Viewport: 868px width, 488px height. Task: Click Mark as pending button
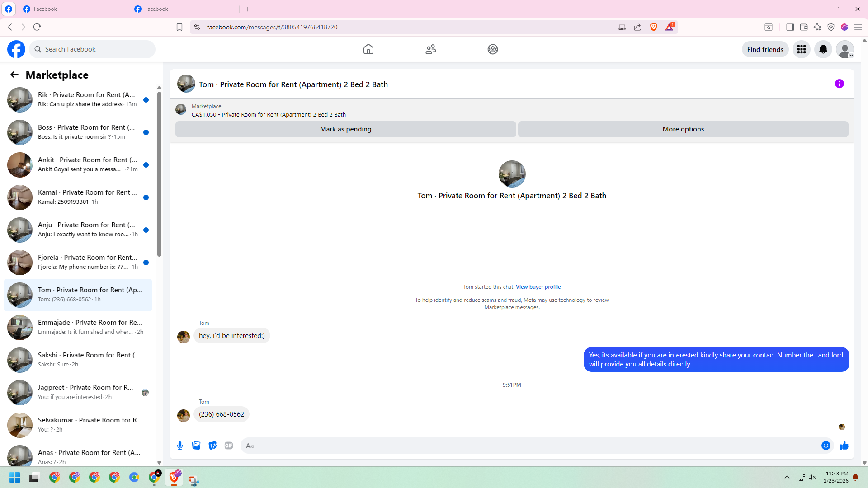click(345, 129)
